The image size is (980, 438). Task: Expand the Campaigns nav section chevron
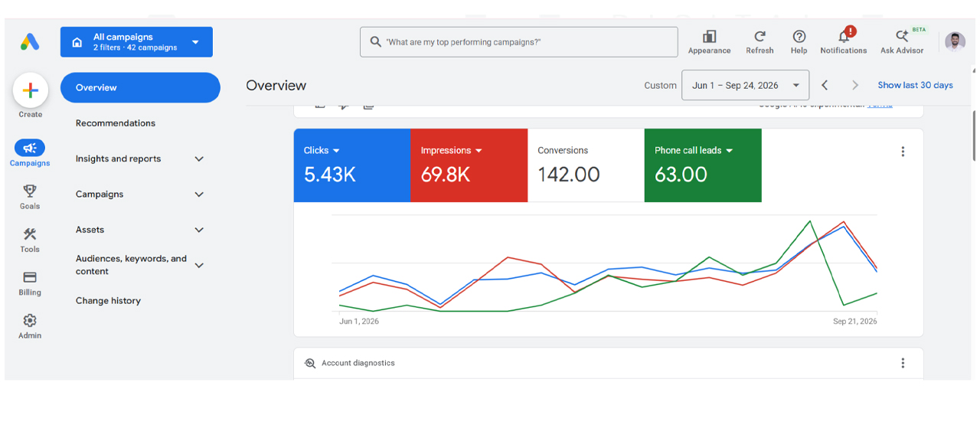tap(199, 194)
